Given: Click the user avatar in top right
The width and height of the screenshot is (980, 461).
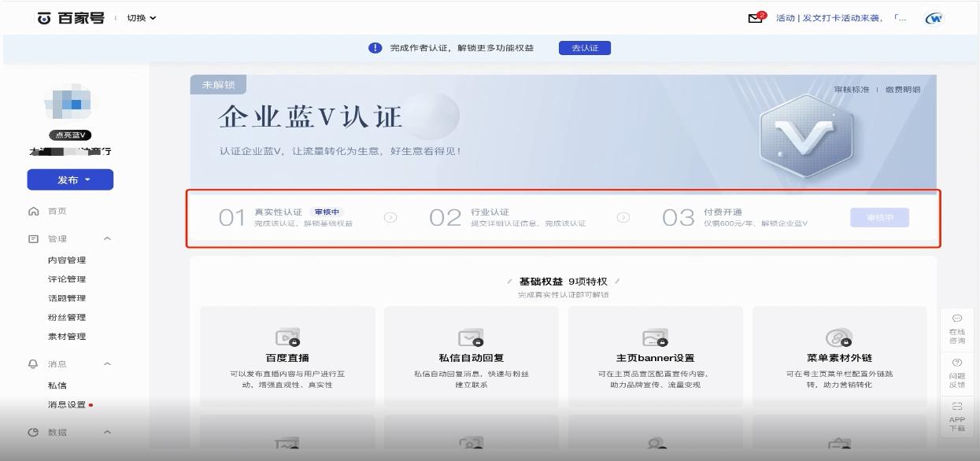Looking at the screenshot, I should [x=934, y=18].
